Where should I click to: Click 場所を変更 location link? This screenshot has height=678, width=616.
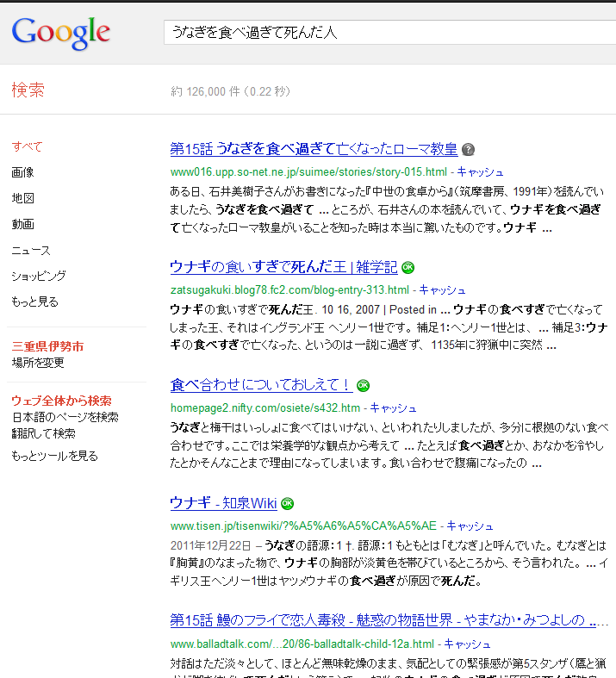(x=38, y=363)
